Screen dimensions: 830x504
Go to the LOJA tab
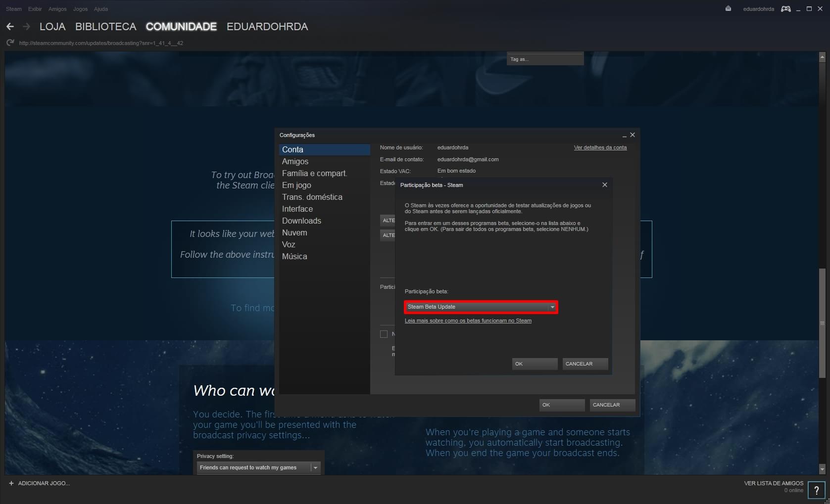point(52,27)
